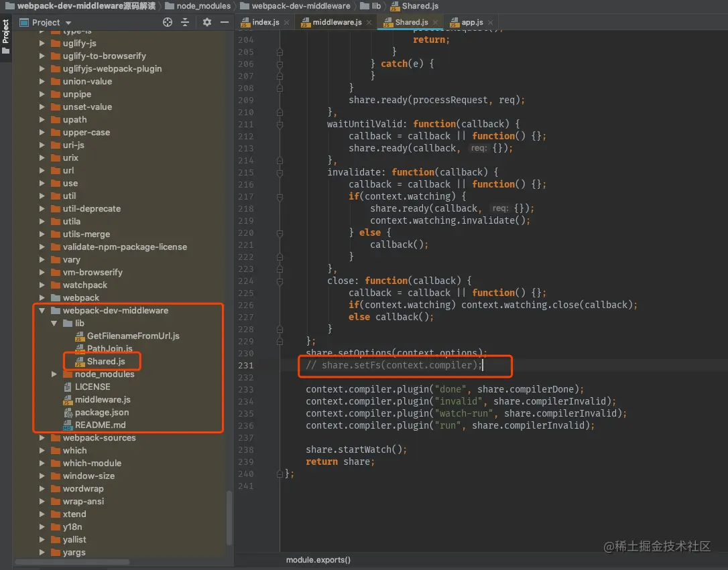Open the Project view dropdown
The width and height of the screenshot is (728, 570).
pos(68,23)
